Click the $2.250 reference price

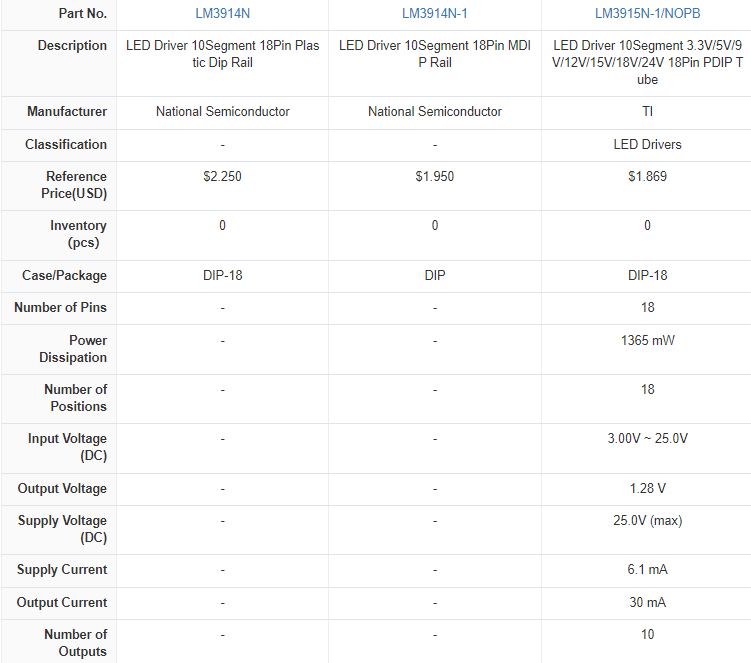pyautogui.click(x=222, y=177)
